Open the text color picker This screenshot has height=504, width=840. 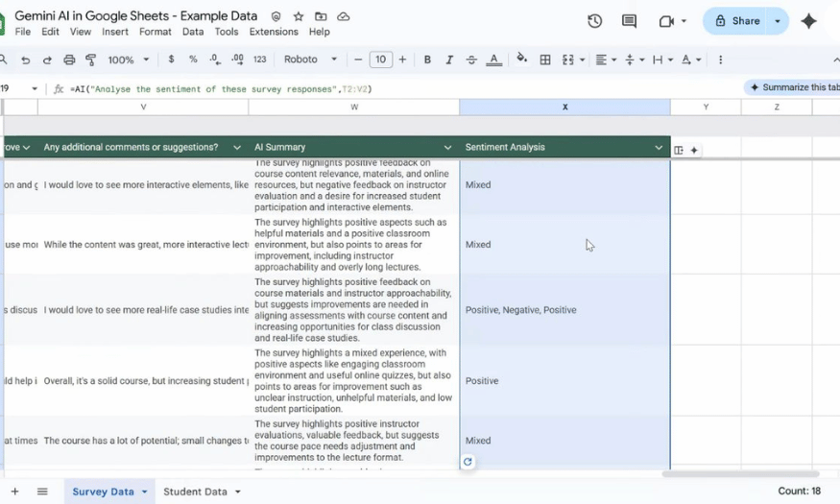[x=494, y=60]
